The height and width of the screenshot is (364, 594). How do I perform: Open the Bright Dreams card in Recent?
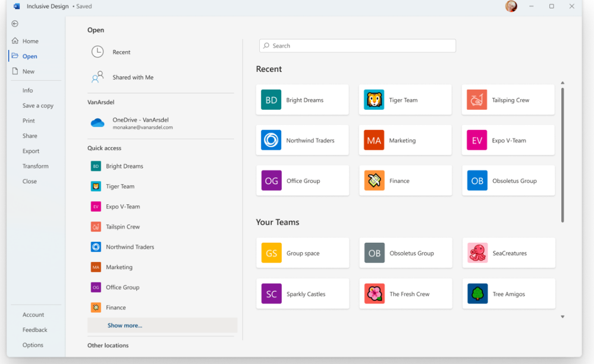[302, 100]
